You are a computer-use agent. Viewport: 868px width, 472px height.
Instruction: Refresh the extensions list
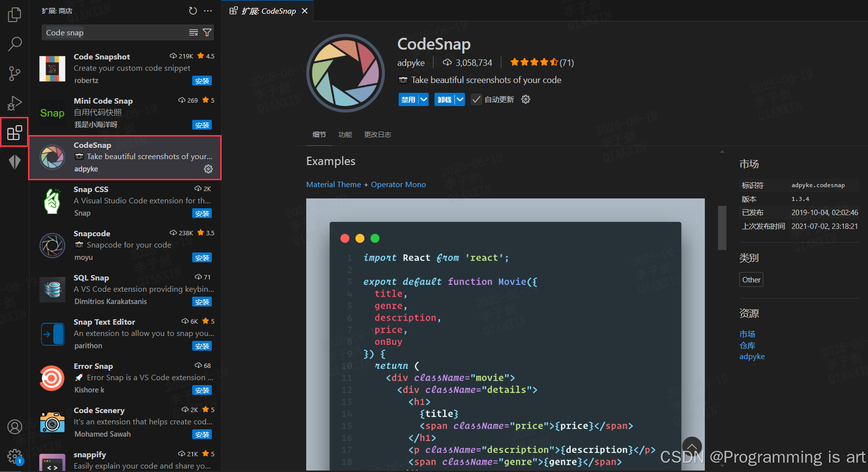click(x=193, y=11)
